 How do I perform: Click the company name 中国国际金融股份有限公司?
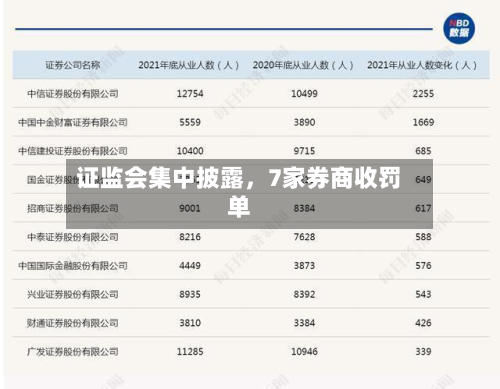[x=73, y=266]
